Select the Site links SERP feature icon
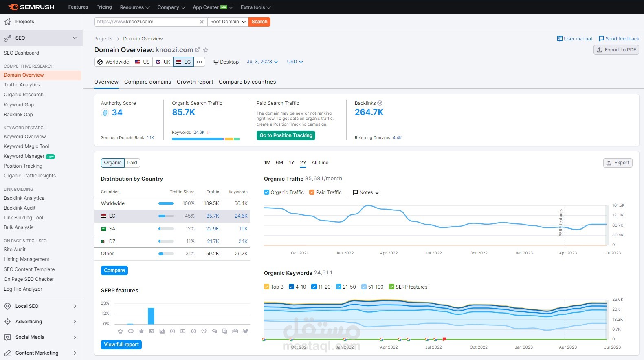 tap(131, 331)
